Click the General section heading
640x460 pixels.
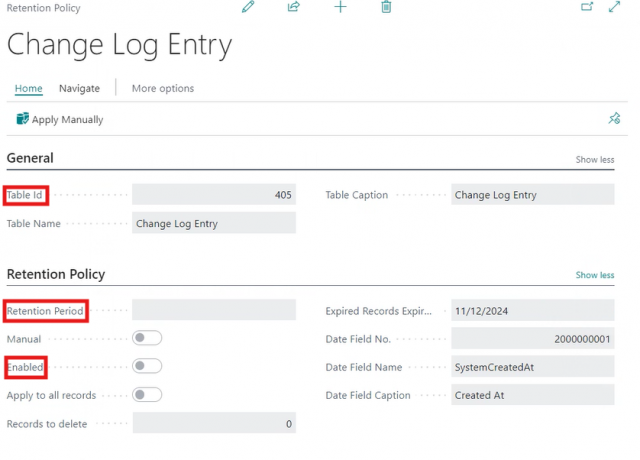coord(30,158)
